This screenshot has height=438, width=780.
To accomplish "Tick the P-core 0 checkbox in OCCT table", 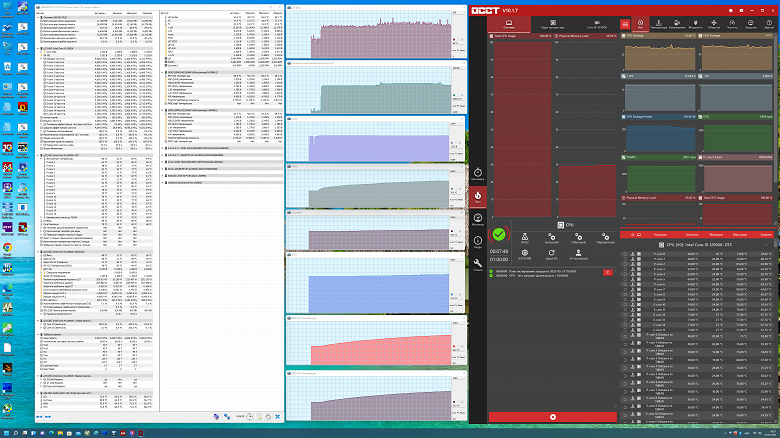I will pyautogui.click(x=625, y=254).
